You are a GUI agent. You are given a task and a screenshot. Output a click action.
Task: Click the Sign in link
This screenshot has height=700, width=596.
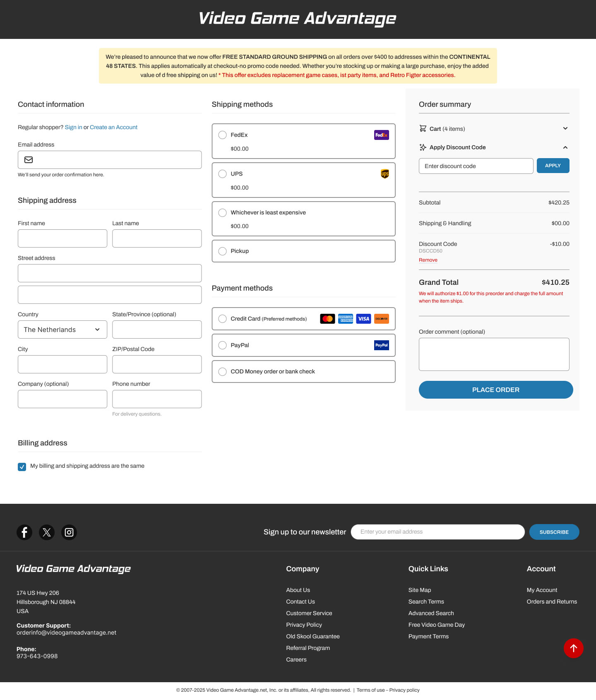(x=73, y=127)
